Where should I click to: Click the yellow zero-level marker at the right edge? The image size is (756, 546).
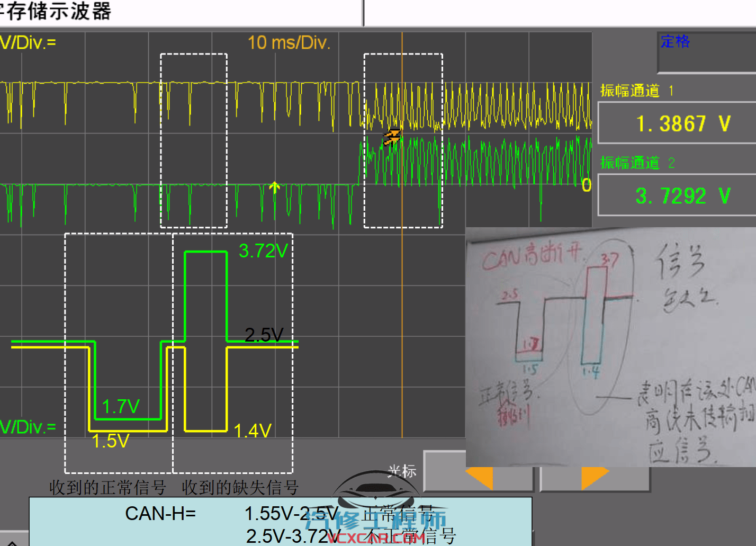(586, 185)
